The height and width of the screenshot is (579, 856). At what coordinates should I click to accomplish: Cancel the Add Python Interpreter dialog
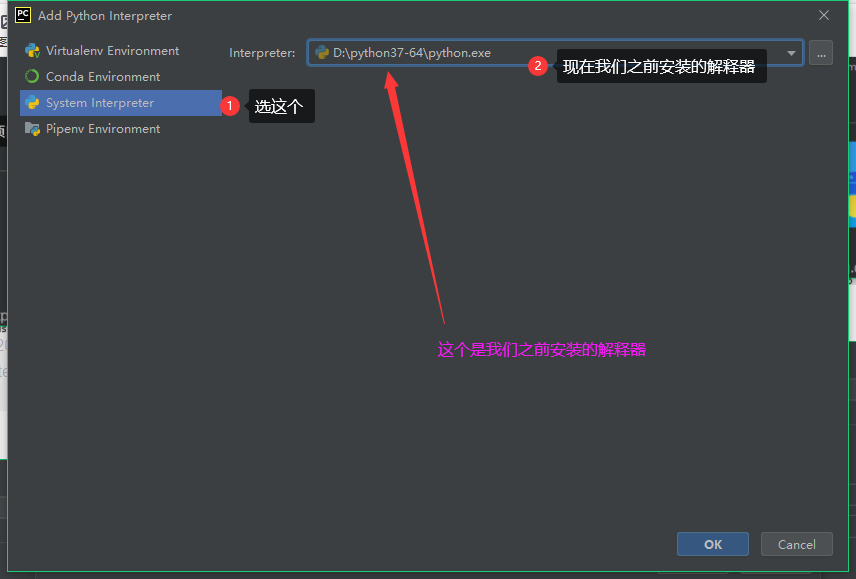(x=796, y=544)
